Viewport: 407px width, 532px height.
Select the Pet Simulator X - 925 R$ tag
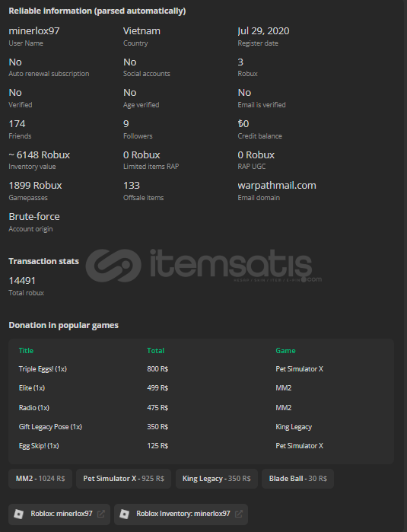[123, 479]
